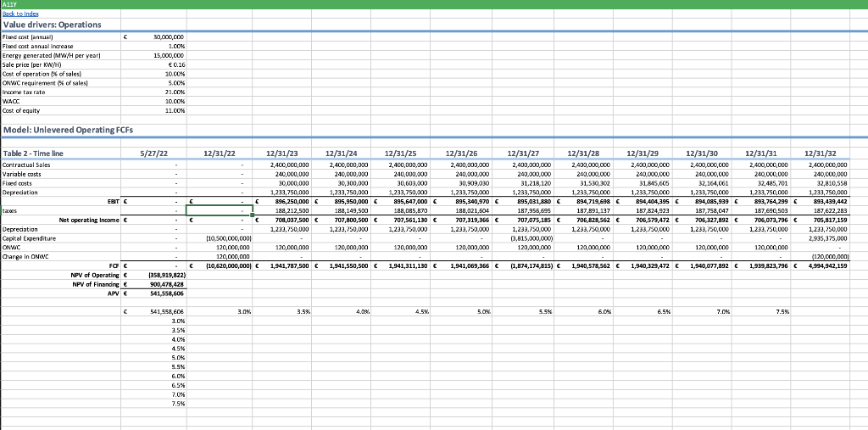Select the fixed costs value 30,300,000
The height and width of the screenshot is (430, 868).
[353, 183]
